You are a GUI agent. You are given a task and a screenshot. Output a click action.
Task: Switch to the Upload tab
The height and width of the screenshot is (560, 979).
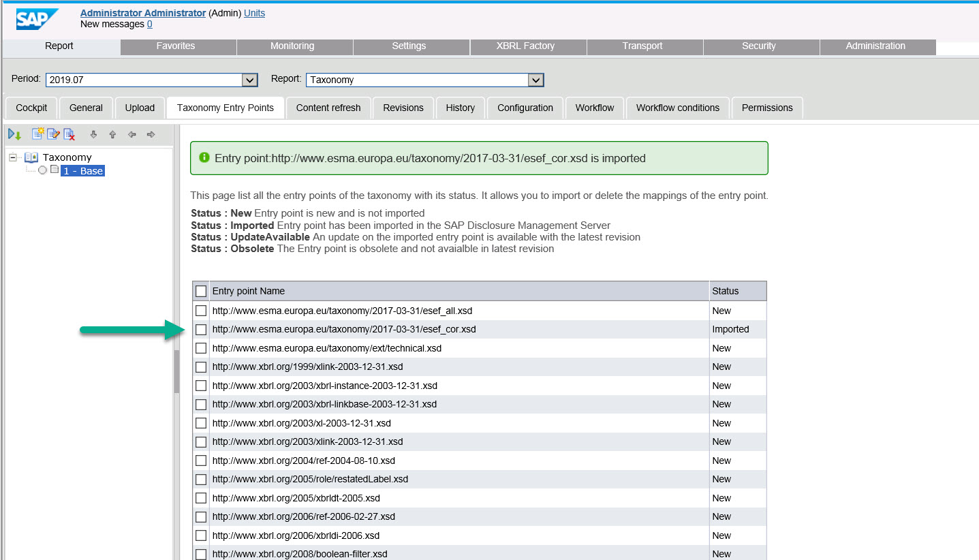tap(140, 108)
